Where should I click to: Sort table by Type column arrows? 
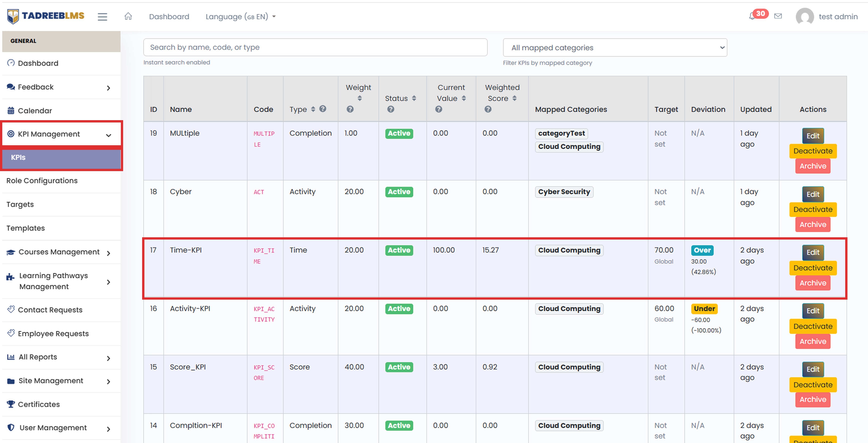click(313, 109)
